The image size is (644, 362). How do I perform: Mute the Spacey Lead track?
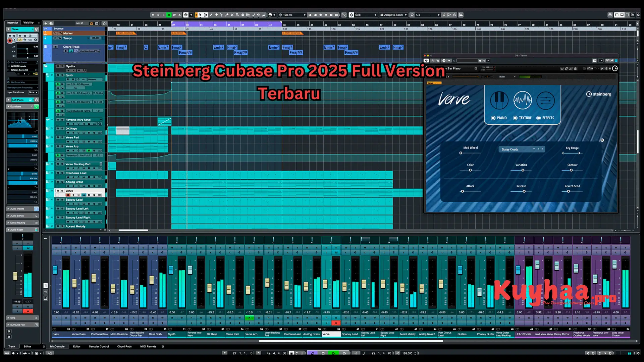click(x=58, y=199)
